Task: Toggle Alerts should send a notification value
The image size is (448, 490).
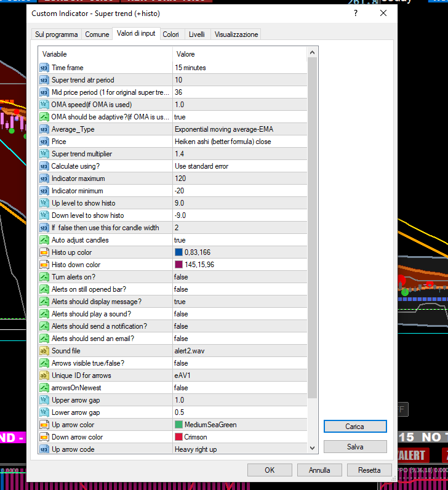Action: tap(240, 326)
